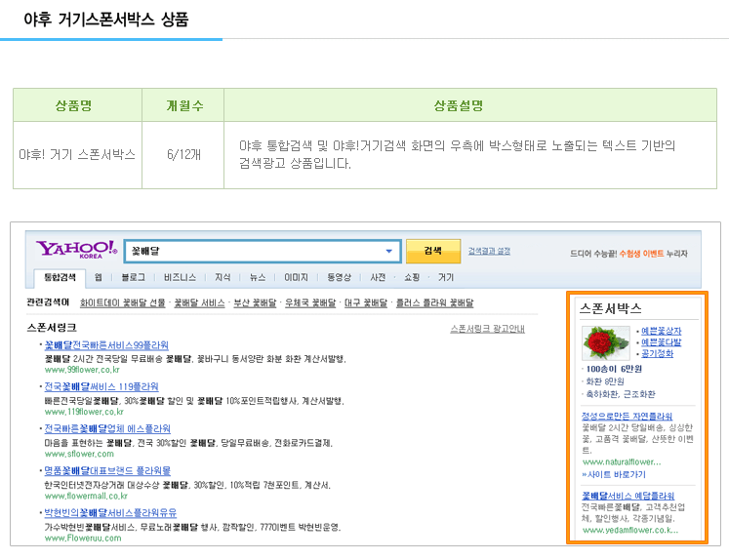The image size is (729, 560).
Task: Click related search 플러스 플라워 꽃배달
Action: pos(434,303)
